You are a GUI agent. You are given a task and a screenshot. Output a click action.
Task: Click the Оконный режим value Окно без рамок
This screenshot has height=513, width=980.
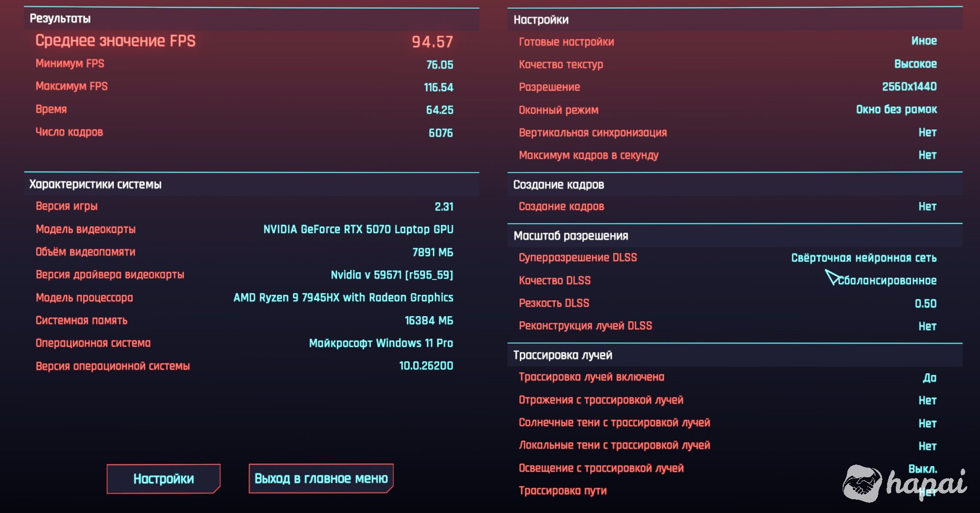[x=896, y=110]
